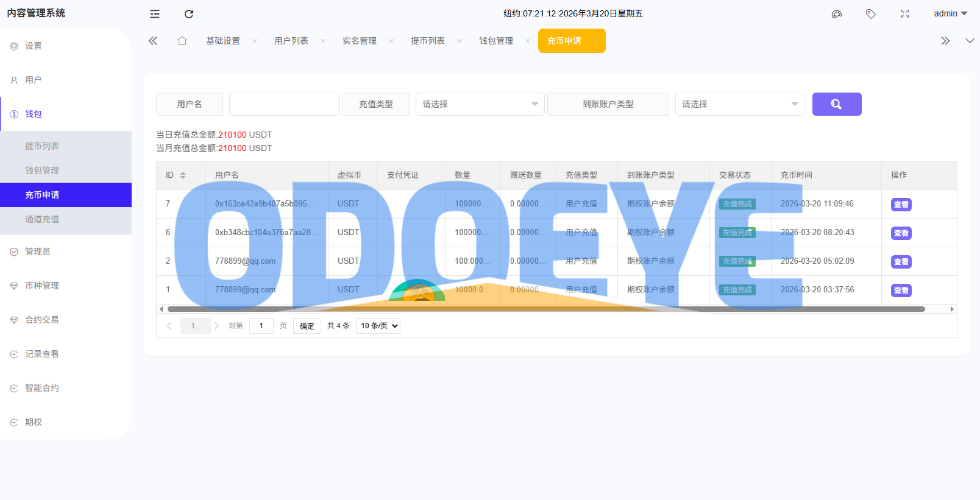Image resolution: width=980 pixels, height=500 pixels.
Task: Click the refresh page icon
Action: coord(189,14)
